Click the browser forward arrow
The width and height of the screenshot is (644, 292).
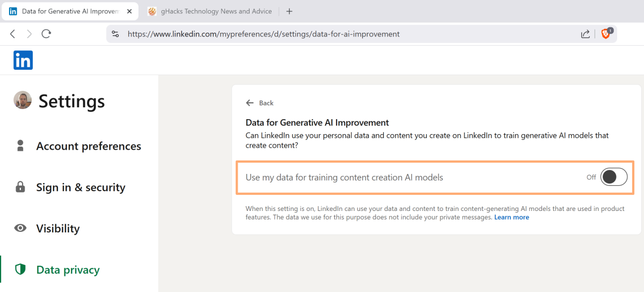point(29,34)
